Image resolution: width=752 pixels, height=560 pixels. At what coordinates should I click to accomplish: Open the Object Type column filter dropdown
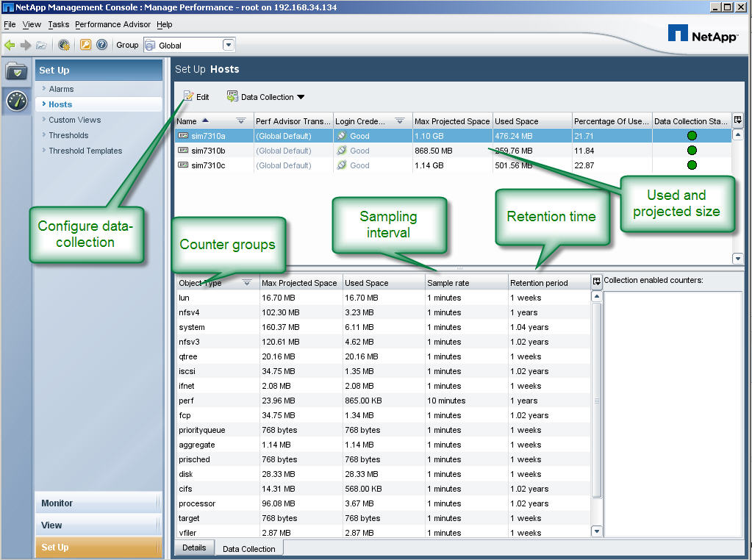(x=246, y=283)
